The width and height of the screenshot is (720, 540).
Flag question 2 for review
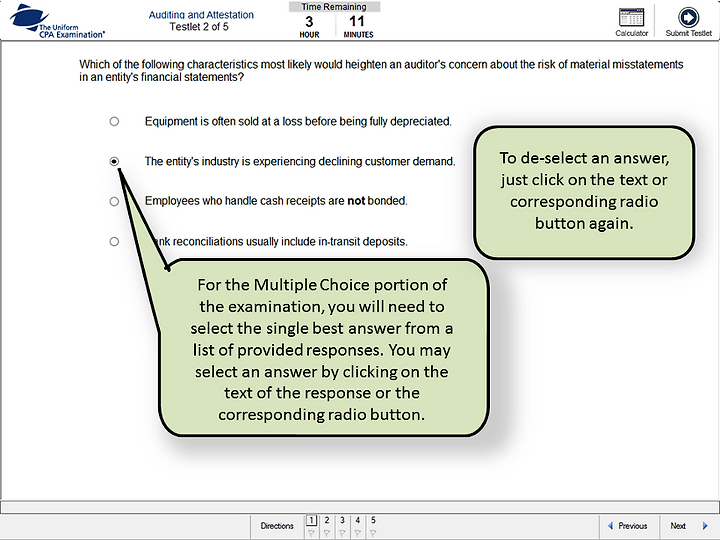pos(326,533)
